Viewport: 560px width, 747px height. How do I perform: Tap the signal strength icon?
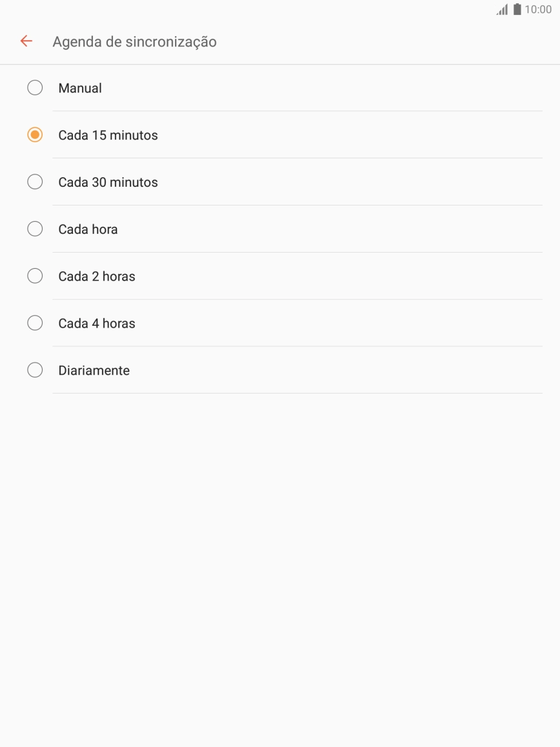pos(502,10)
